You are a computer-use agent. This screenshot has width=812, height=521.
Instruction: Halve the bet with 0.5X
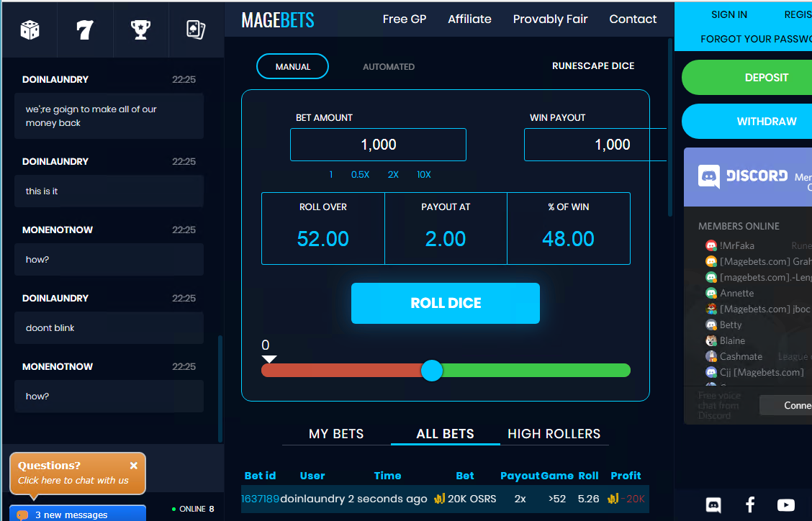361,175
